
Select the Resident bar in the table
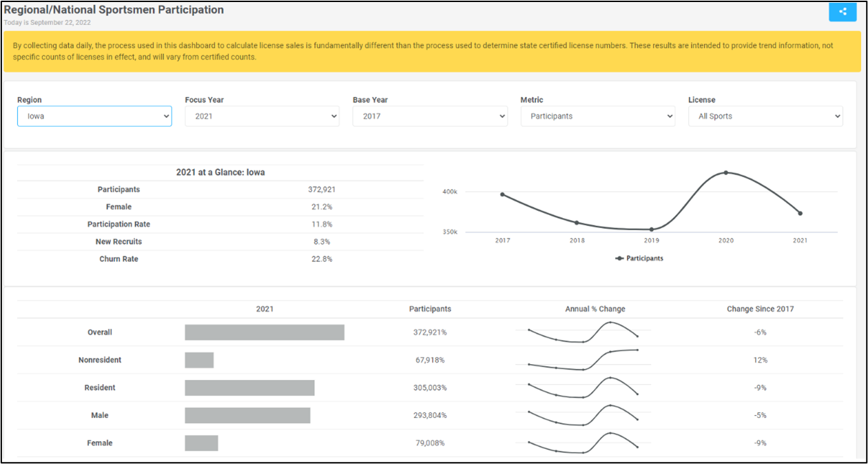pyautogui.click(x=249, y=387)
